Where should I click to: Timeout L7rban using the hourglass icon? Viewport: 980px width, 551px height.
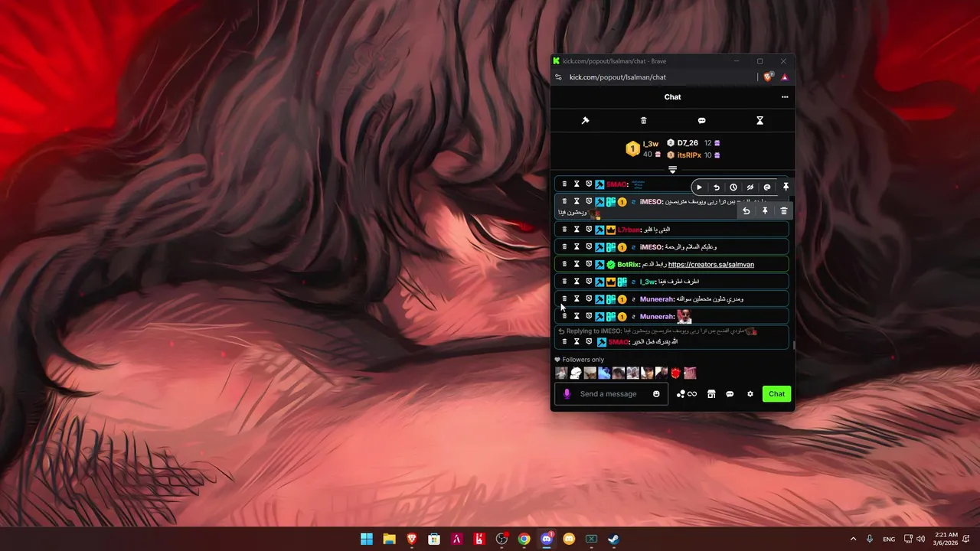coord(577,230)
